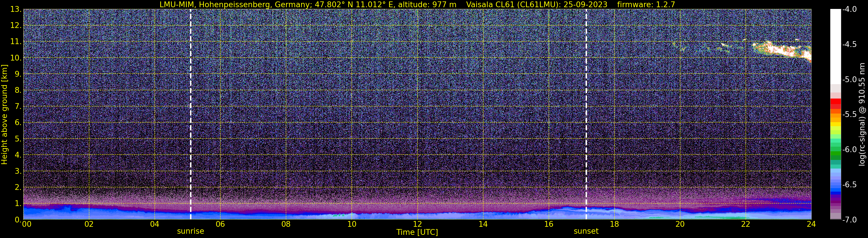Click the colorbar tick value '-5.5'
Image resolution: width=868 pixels, height=238 pixels.
tap(849, 115)
